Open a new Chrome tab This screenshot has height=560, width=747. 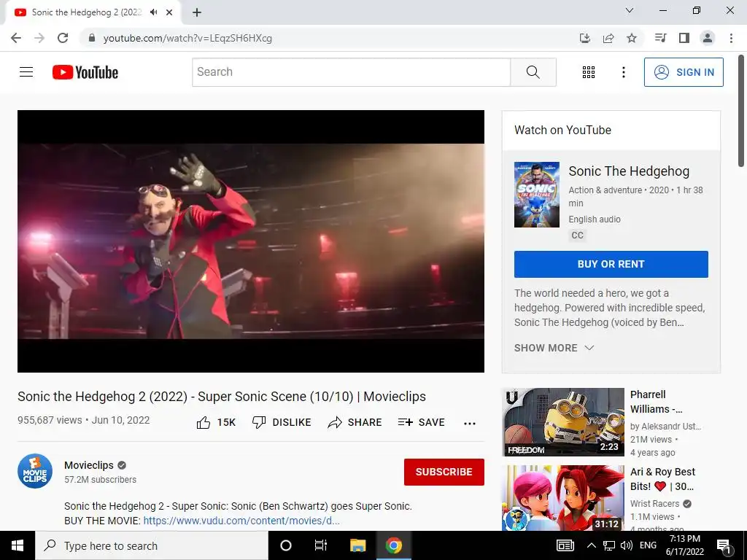point(197,12)
